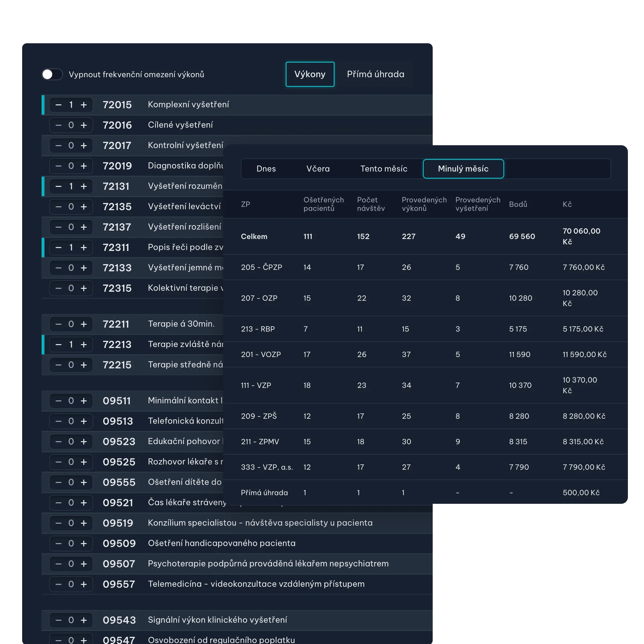Increase count for 09513 Telefonická konzultace
The width and height of the screenshot is (644, 644).
coord(84,421)
